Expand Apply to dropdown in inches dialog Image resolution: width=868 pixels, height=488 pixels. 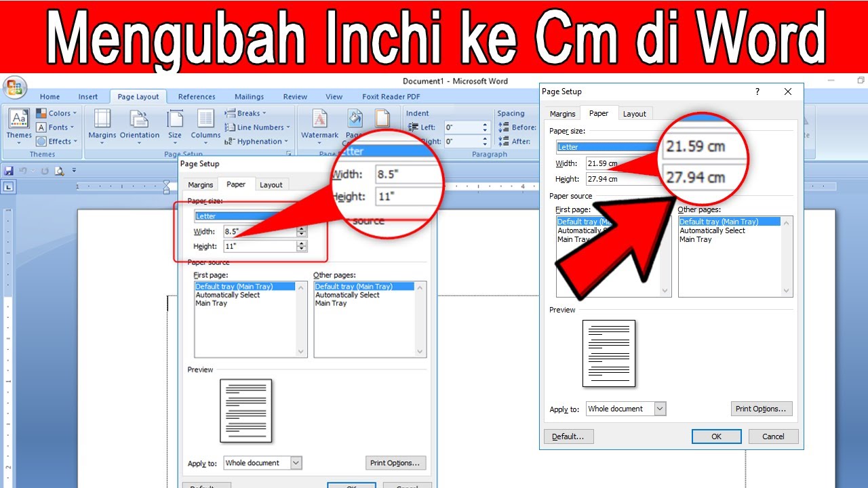click(296, 463)
